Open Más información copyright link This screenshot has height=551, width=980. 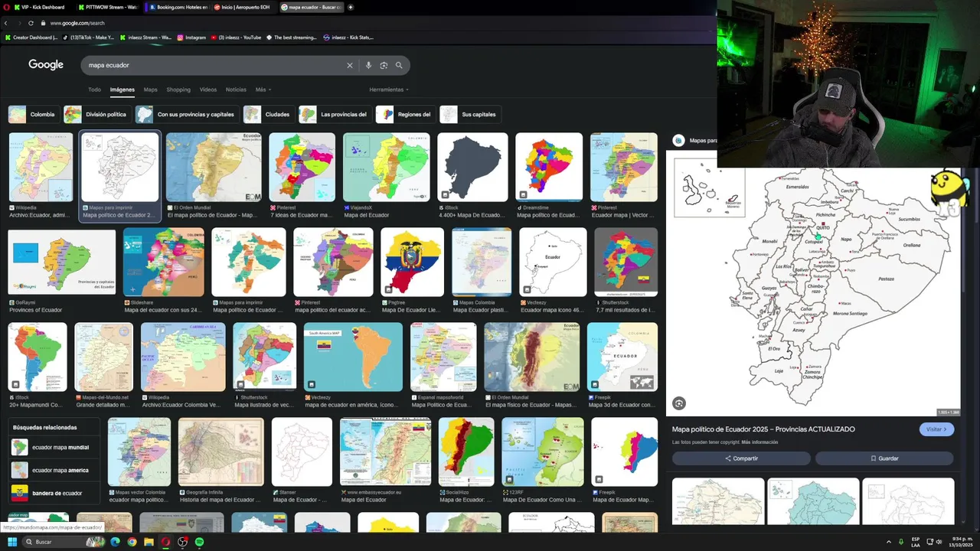click(x=761, y=442)
